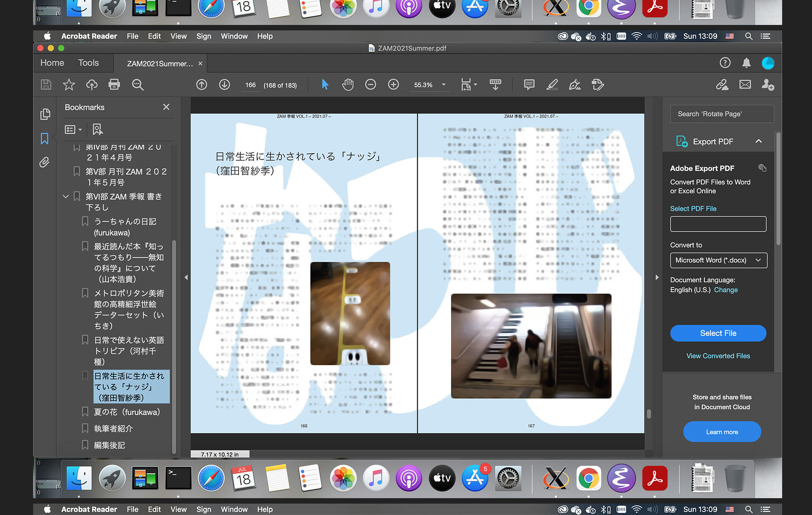Select the highlight text pen tool

pyautogui.click(x=552, y=85)
